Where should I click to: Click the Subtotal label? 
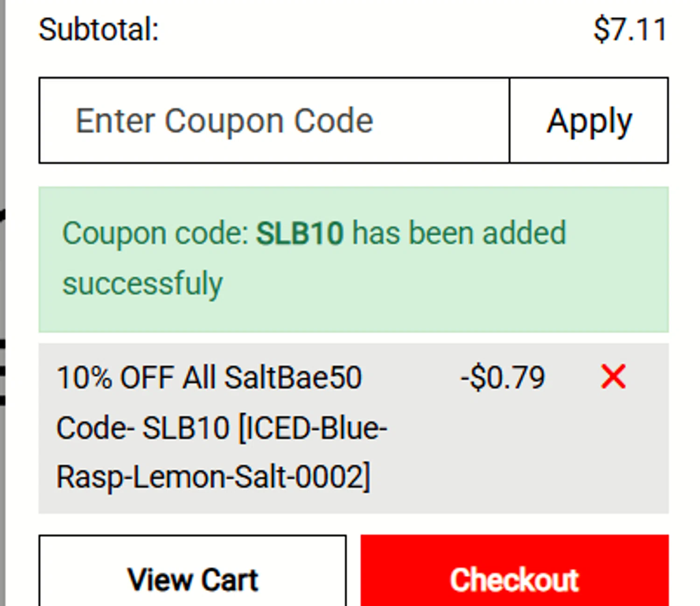(98, 30)
